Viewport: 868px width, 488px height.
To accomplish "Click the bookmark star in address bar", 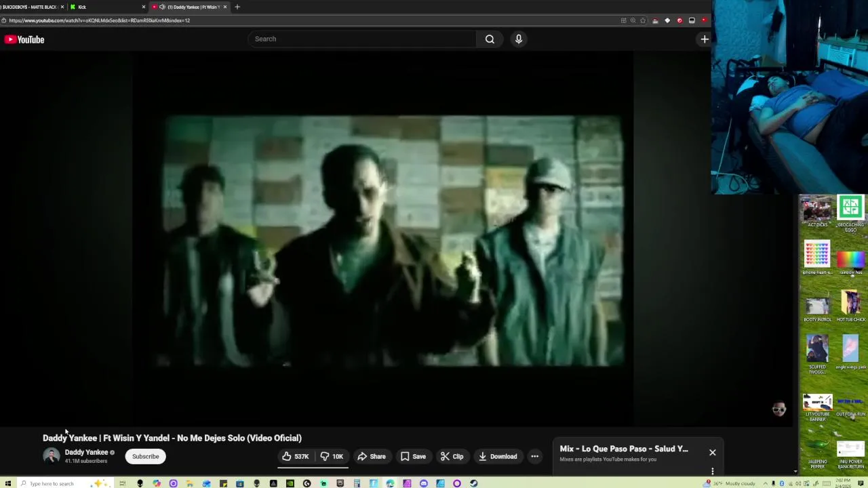I will pos(643,20).
